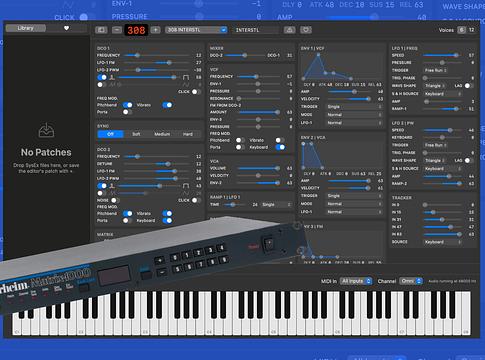Viewport: 485px width, 360px height.
Task: Click the DCO 2 DETUNE slider
Action: [x=156, y=164]
